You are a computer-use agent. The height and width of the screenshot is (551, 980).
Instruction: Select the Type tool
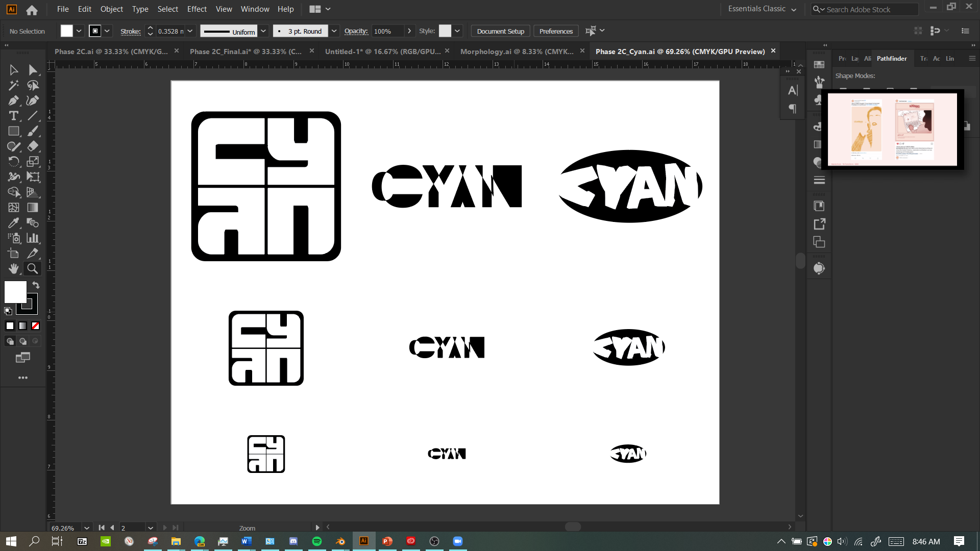coord(13,116)
